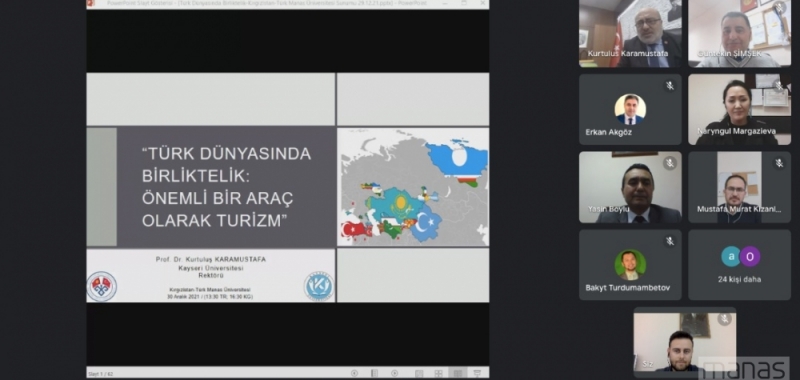
Task: Click Bakyt Turdumambetov's profile avatar
Action: 630,265
